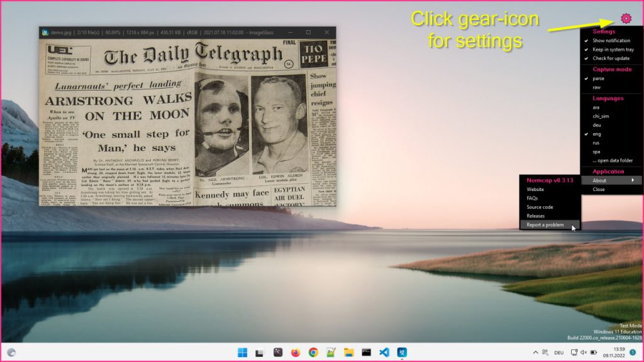The image size is (644, 362).
Task: Click the Normcap v0.3.13 header entry
Action: [550, 180]
